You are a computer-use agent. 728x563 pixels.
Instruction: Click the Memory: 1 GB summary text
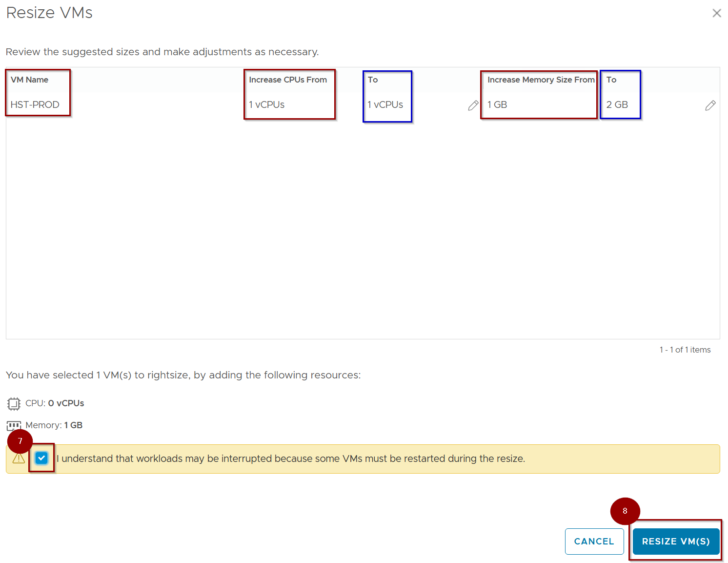pos(54,425)
